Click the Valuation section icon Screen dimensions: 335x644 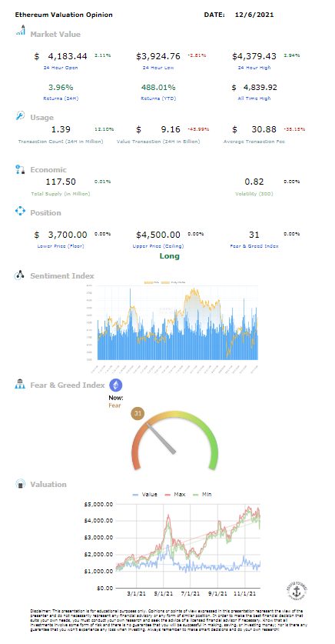[x=21, y=484]
